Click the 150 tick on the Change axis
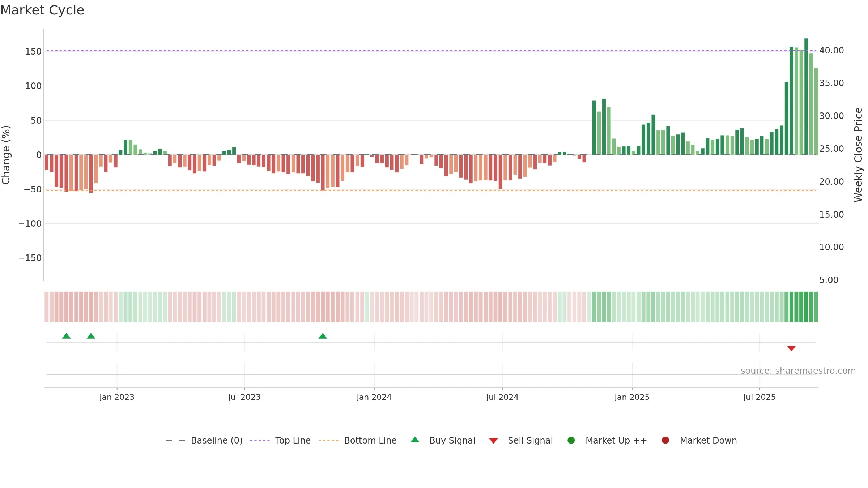This screenshot has width=868, height=488. click(x=33, y=52)
